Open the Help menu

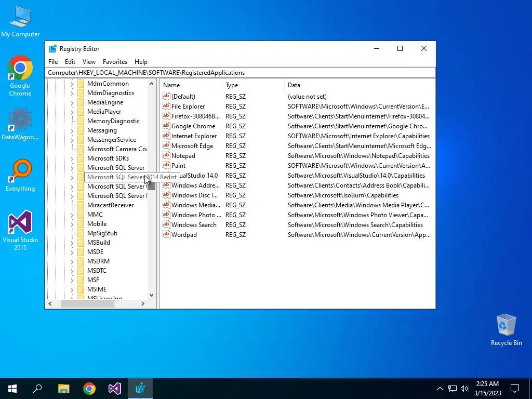point(141,62)
